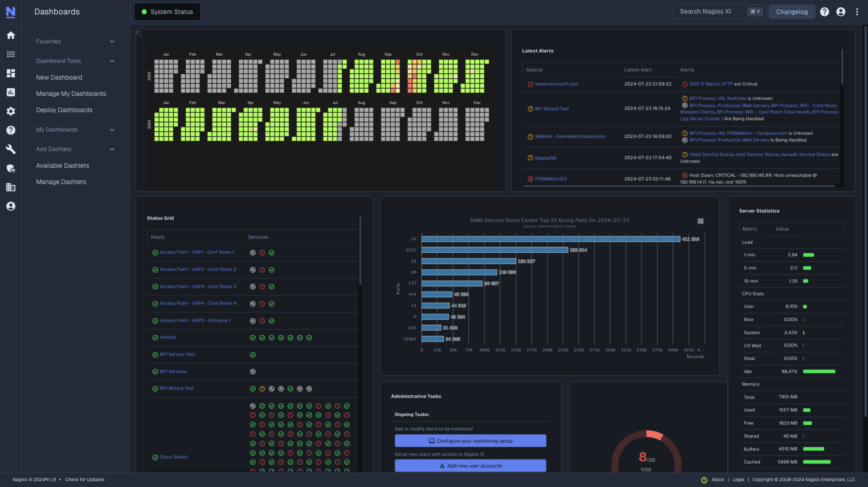
Task: Open Admin tools via the wrench icon
Action: pyautogui.click(x=11, y=149)
